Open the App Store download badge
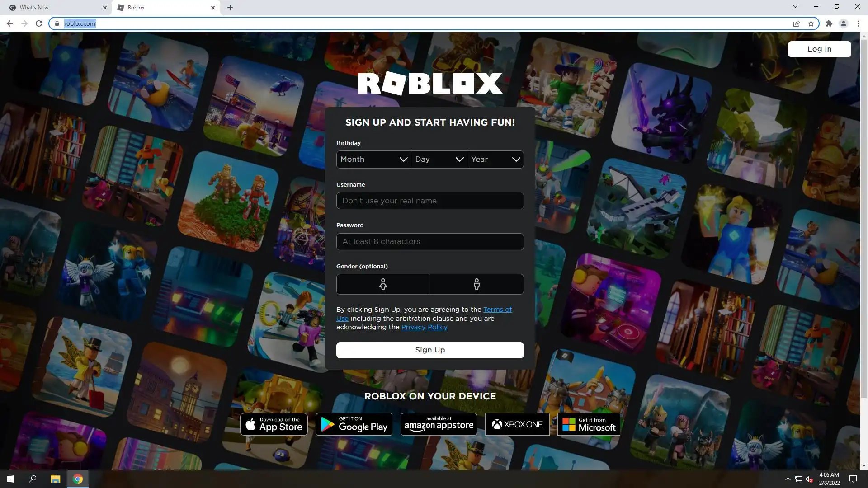This screenshot has height=488, width=868. pyautogui.click(x=274, y=424)
